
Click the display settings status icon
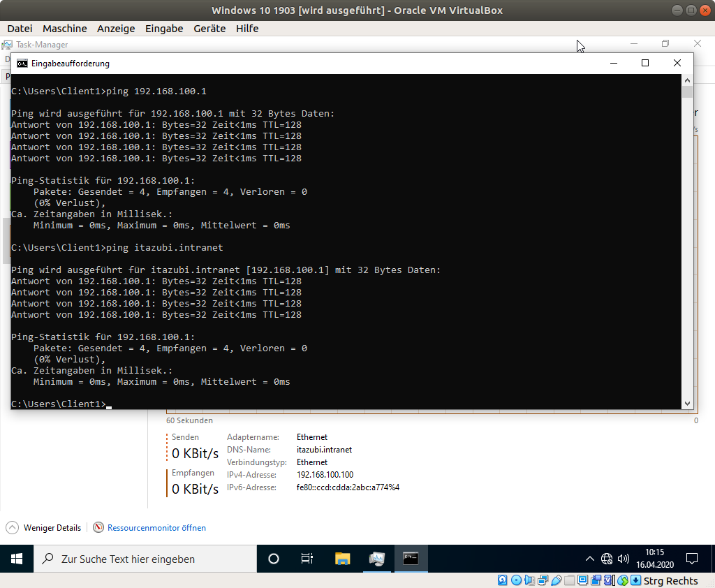pos(583,580)
